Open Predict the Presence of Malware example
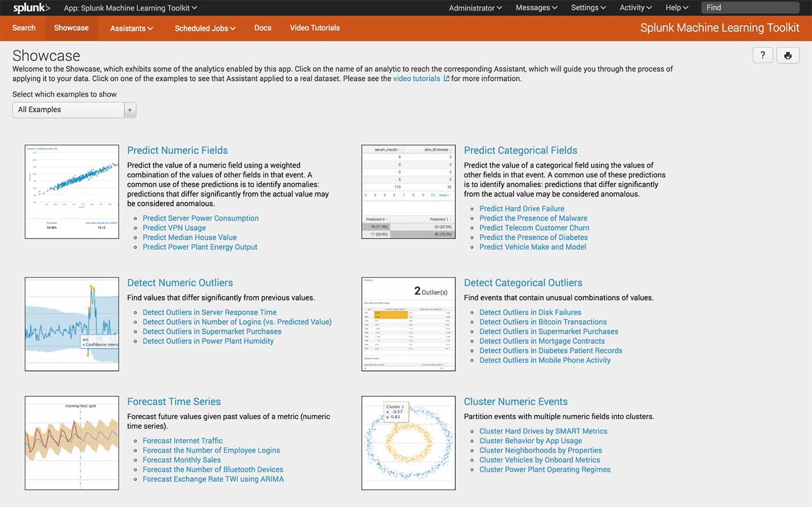The height and width of the screenshot is (507, 812). [x=533, y=219]
